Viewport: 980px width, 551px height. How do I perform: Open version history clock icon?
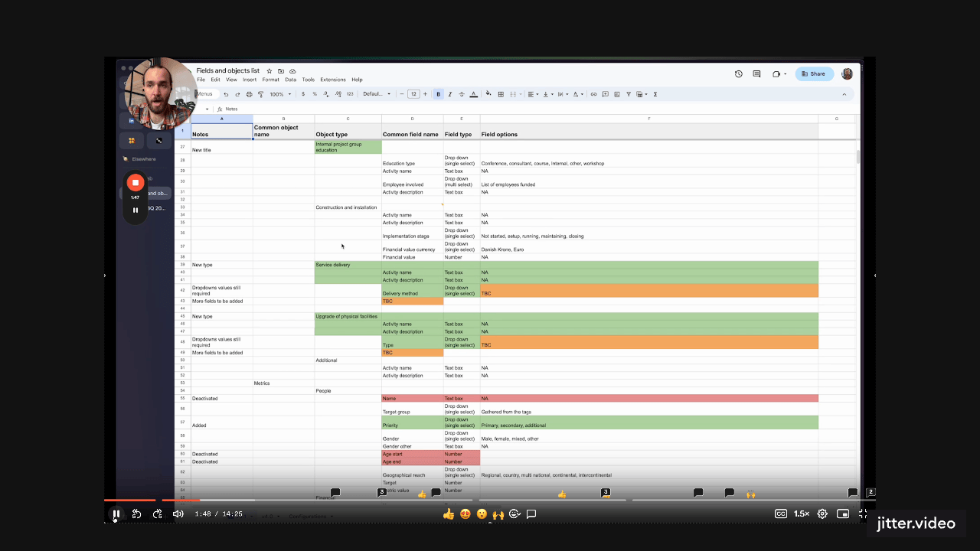pos(738,74)
